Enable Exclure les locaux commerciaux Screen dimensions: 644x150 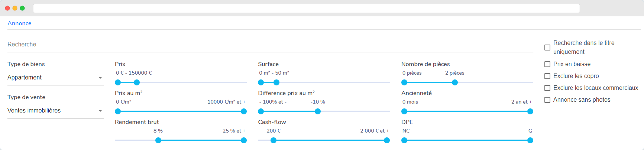(547, 88)
